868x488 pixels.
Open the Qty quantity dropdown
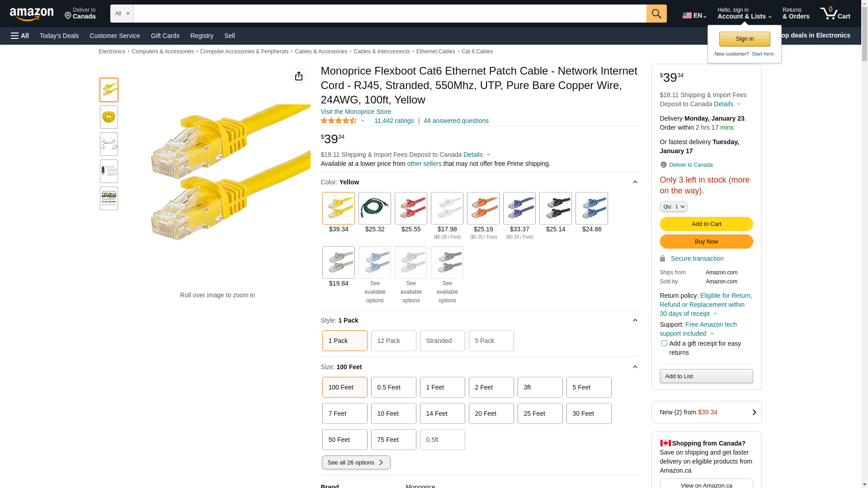click(x=673, y=206)
